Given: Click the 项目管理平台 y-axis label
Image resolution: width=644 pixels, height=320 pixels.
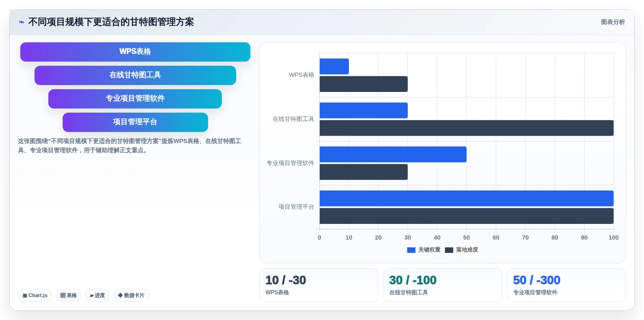Looking at the screenshot, I should click(x=296, y=207).
